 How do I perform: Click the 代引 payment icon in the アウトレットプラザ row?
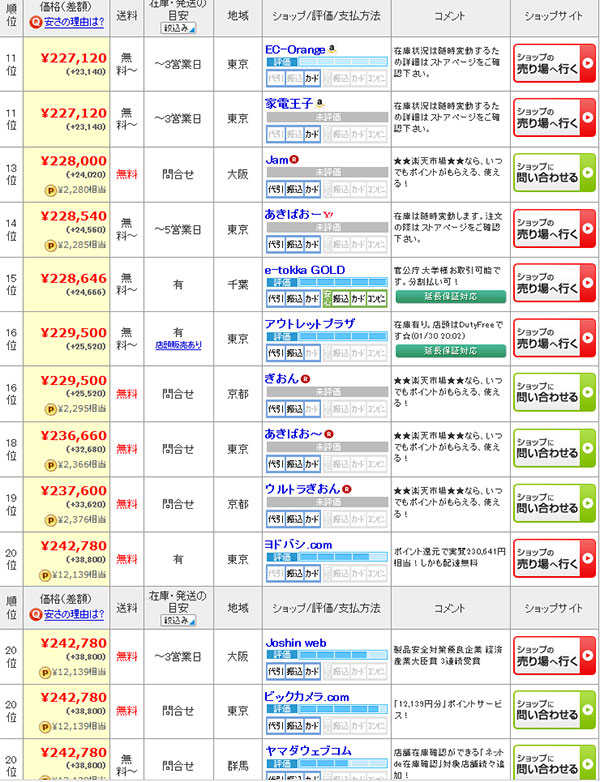[275, 353]
